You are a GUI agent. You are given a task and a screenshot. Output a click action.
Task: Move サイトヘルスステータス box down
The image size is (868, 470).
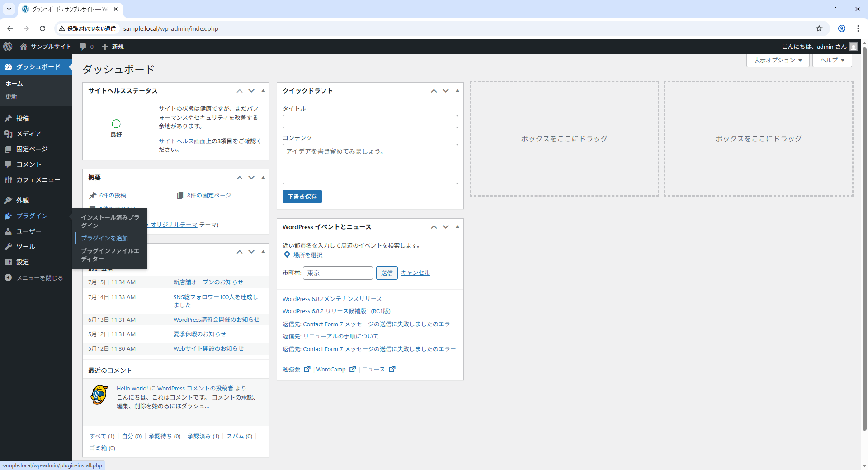(251, 91)
